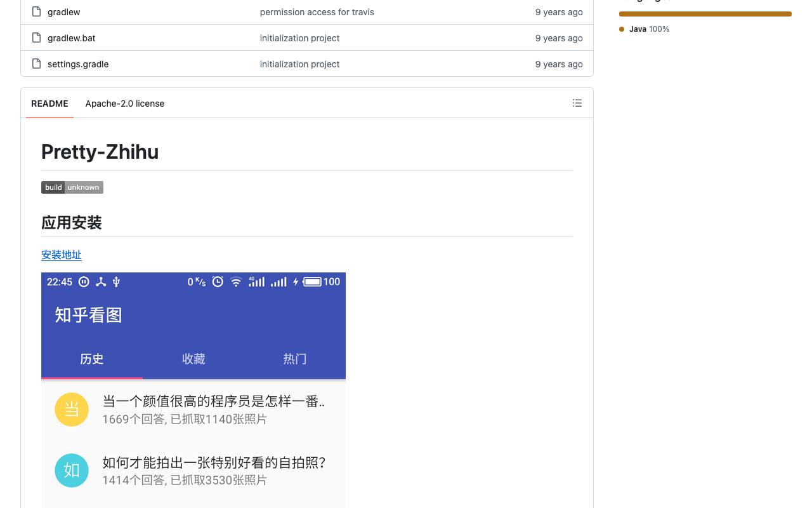Click the app screenshot image in README

[193, 390]
